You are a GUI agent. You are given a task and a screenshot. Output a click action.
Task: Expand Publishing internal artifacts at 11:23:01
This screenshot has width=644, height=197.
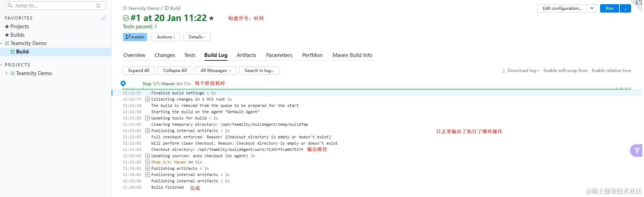[148, 131]
